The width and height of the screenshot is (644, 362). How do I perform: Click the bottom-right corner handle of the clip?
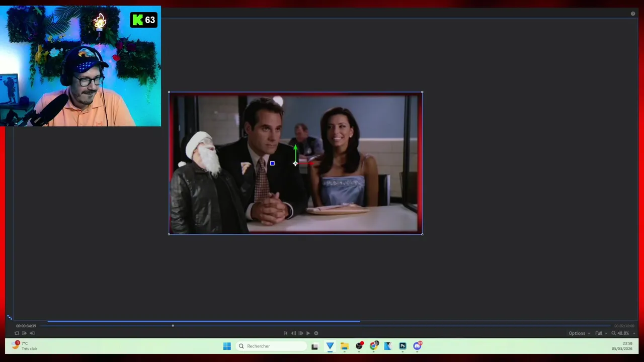(x=422, y=234)
